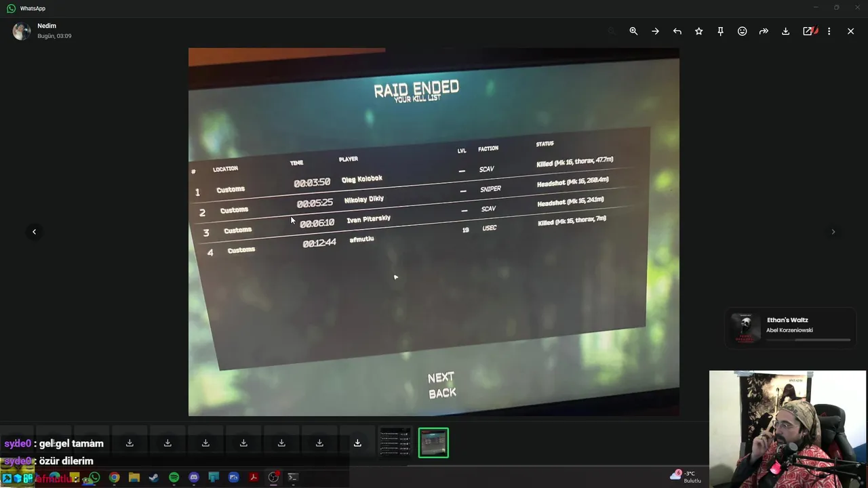Zoom in on the WhatsApp image

point(633,31)
